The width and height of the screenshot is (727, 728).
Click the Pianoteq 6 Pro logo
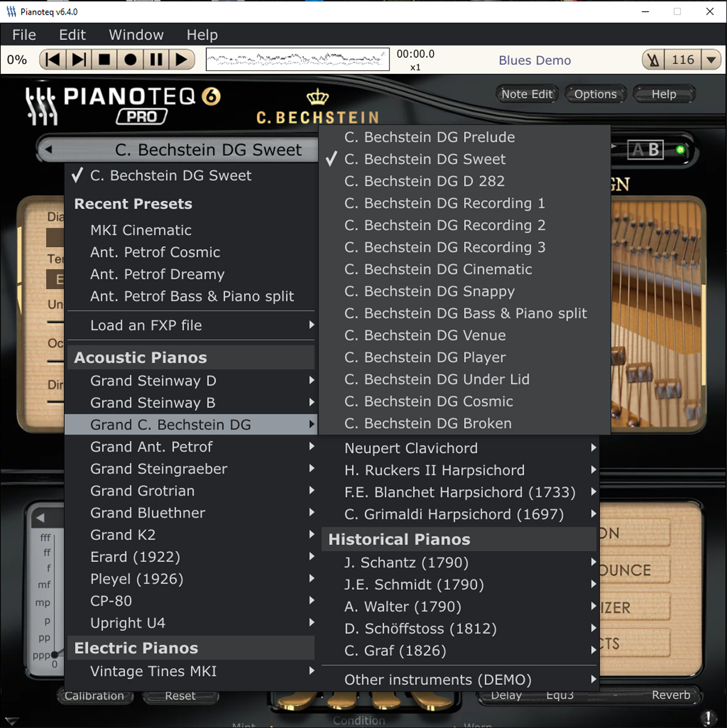coord(123,105)
